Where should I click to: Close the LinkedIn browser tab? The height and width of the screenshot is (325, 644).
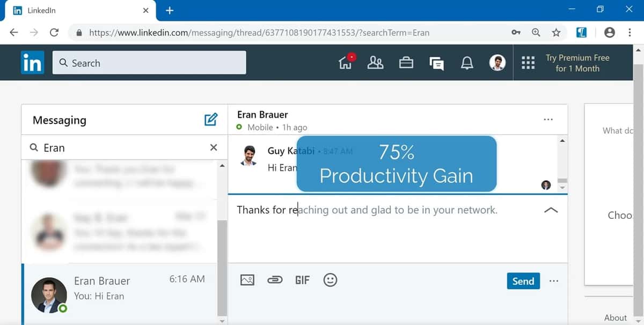[146, 10]
